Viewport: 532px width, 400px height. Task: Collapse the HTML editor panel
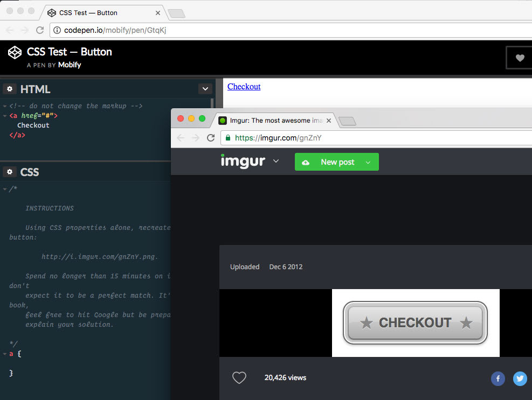tap(205, 88)
